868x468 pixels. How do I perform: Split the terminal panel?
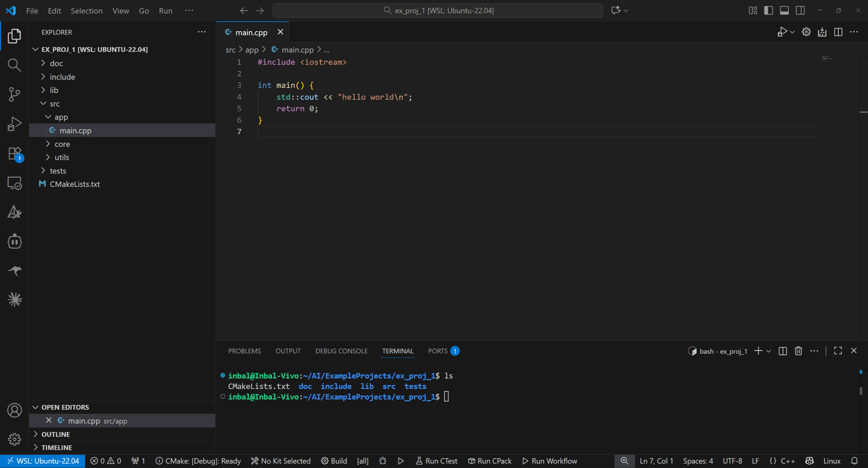(x=783, y=351)
